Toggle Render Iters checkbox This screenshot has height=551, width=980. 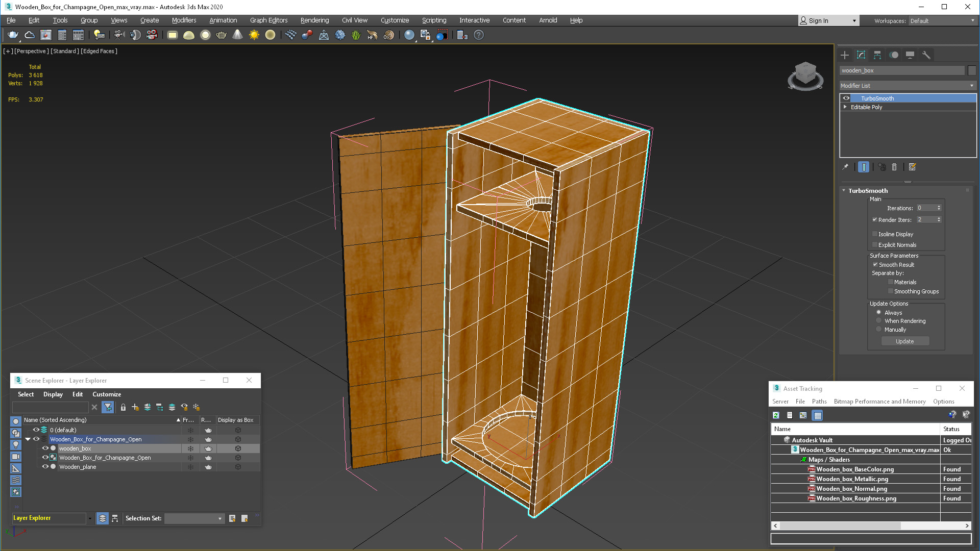coord(875,220)
